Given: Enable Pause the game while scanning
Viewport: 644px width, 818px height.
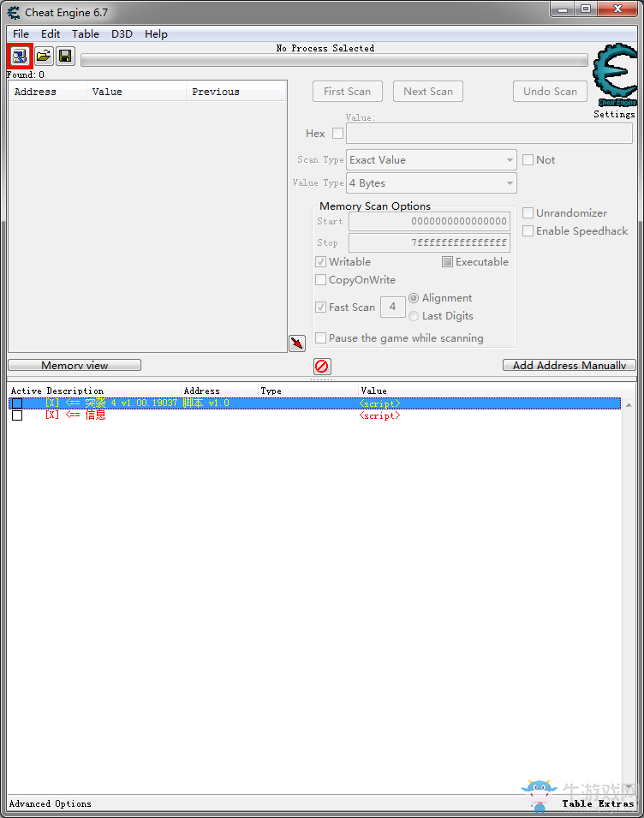Looking at the screenshot, I should pyautogui.click(x=320, y=338).
